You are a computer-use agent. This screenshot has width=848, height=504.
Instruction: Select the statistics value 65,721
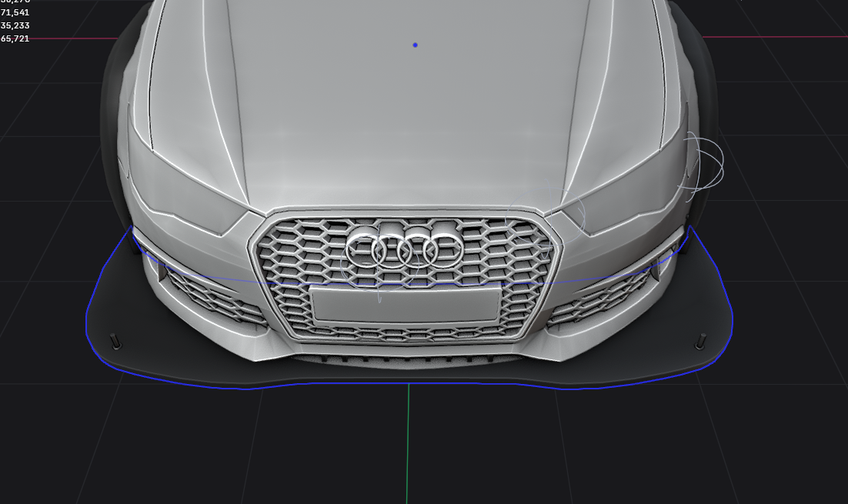click(x=15, y=38)
